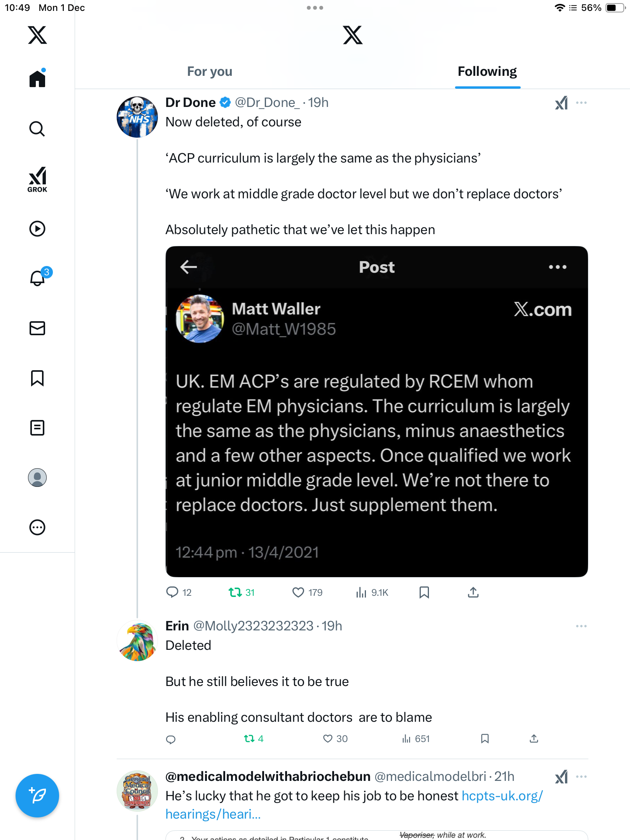Open the Lists icon in sidebar
Viewport: 630px width, 840px height.
click(37, 428)
